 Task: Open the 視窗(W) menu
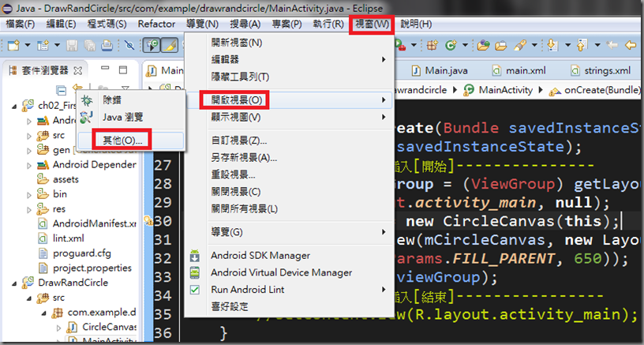pyautogui.click(x=372, y=24)
